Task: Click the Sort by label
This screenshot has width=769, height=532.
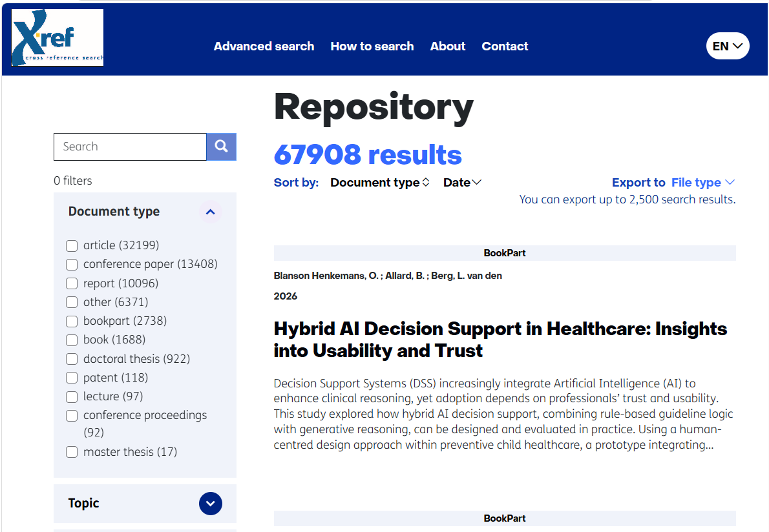Action: [296, 182]
